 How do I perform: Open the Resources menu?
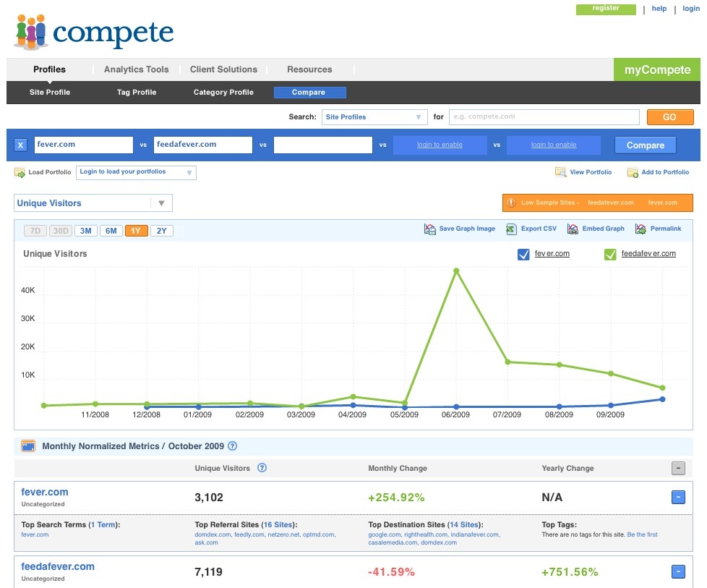309,69
